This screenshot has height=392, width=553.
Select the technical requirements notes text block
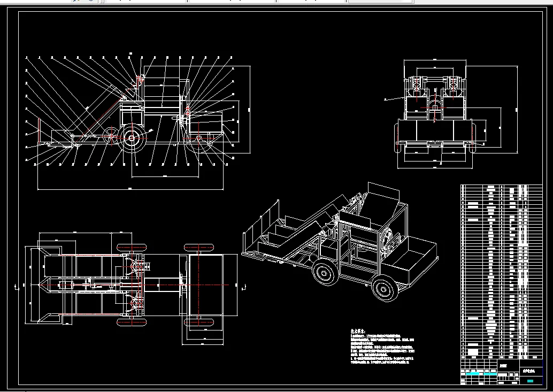click(382, 347)
